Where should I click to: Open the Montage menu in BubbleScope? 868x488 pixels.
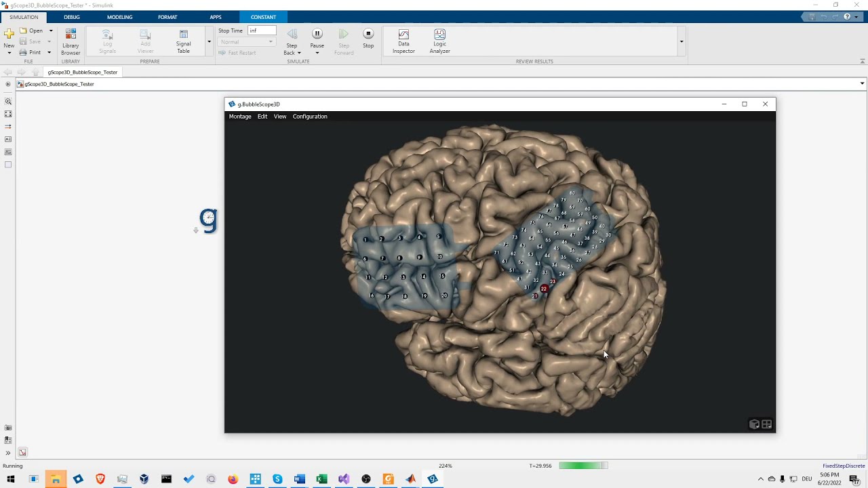(240, 117)
